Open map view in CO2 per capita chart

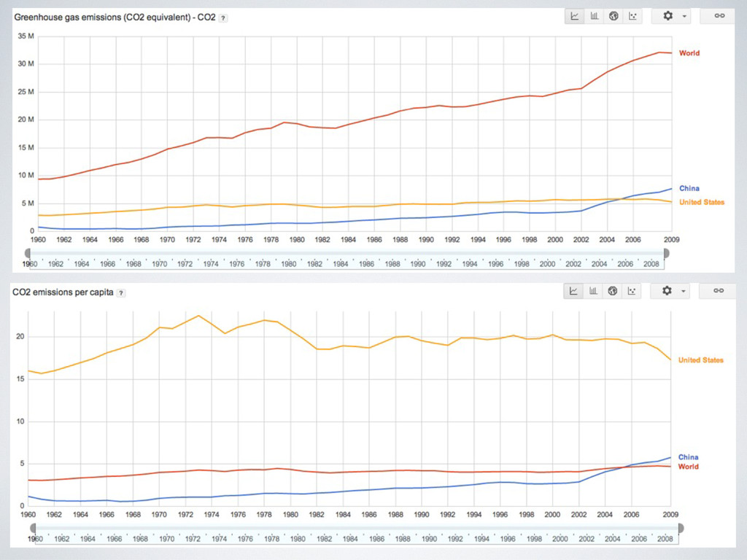(613, 291)
